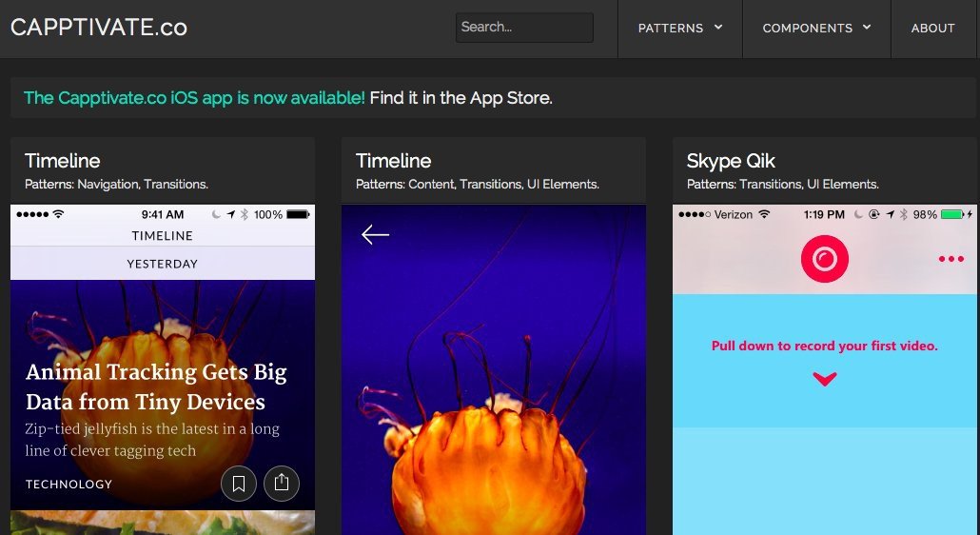The width and height of the screenshot is (980, 535).
Task: Focus the Search input field
Action: click(524, 28)
